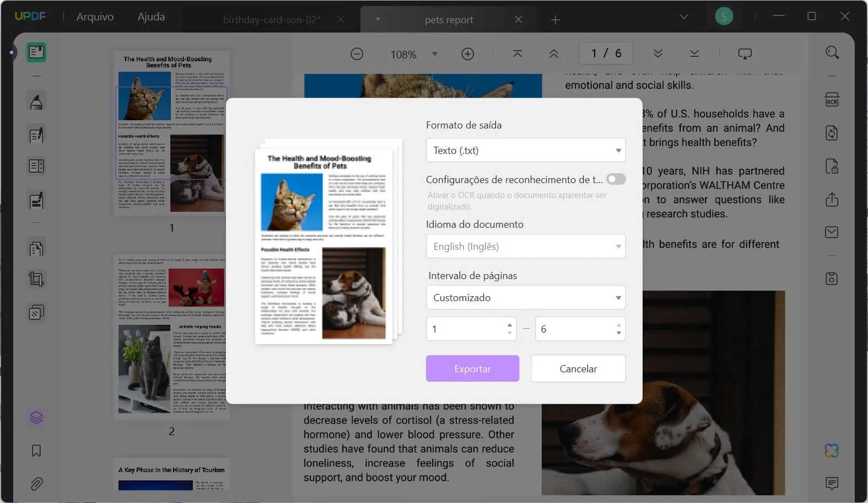Go to the next page

[x=658, y=53]
